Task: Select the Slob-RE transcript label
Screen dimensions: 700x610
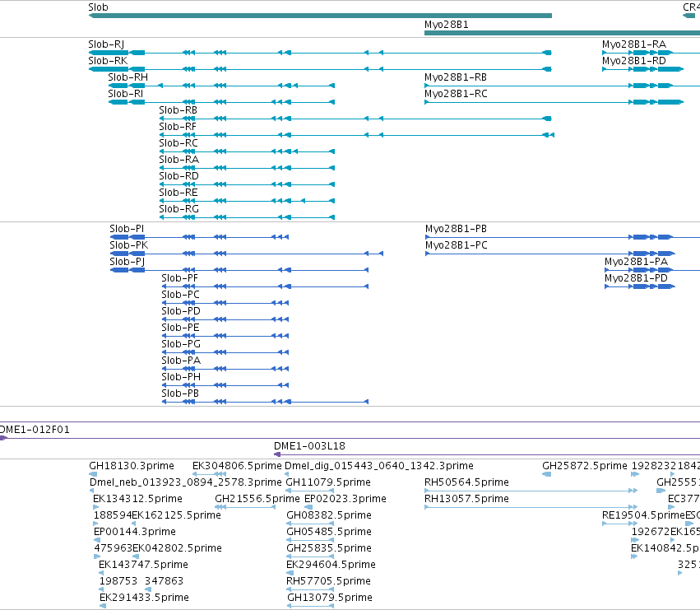Action: [x=178, y=193]
